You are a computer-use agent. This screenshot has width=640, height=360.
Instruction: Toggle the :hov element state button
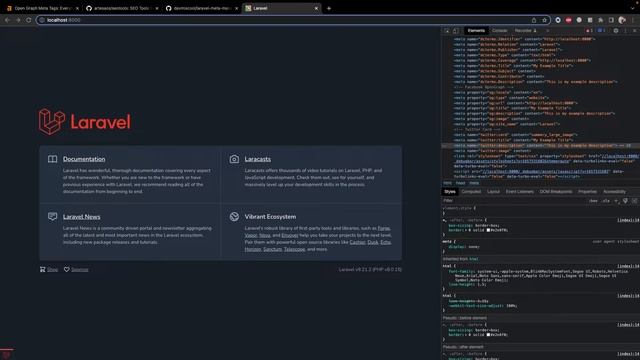point(593,201)
